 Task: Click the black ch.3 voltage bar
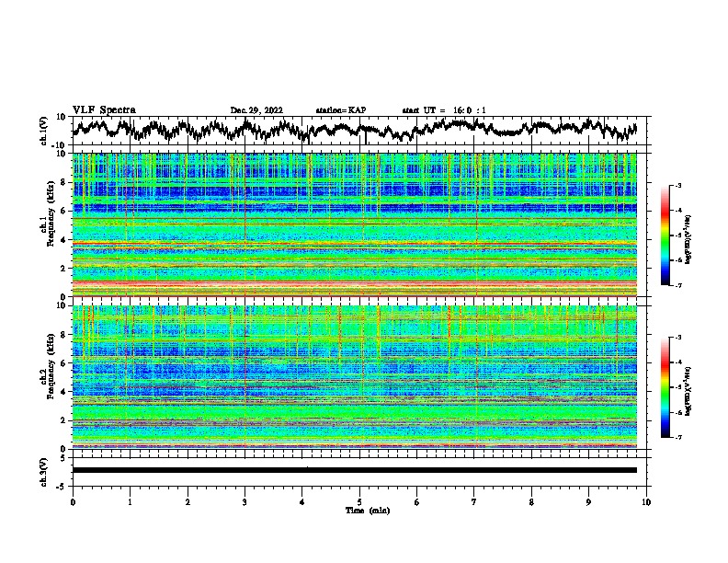pos(354,470)
